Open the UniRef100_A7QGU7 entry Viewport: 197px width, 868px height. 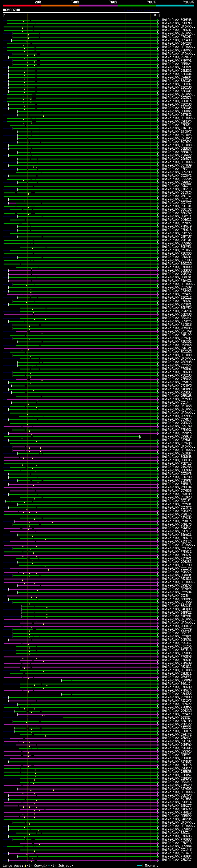177,30
